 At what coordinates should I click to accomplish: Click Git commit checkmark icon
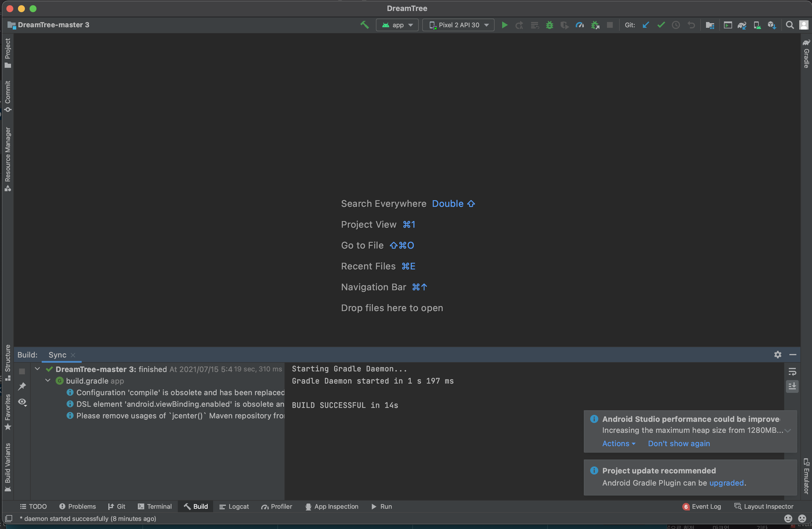[661, 25]
